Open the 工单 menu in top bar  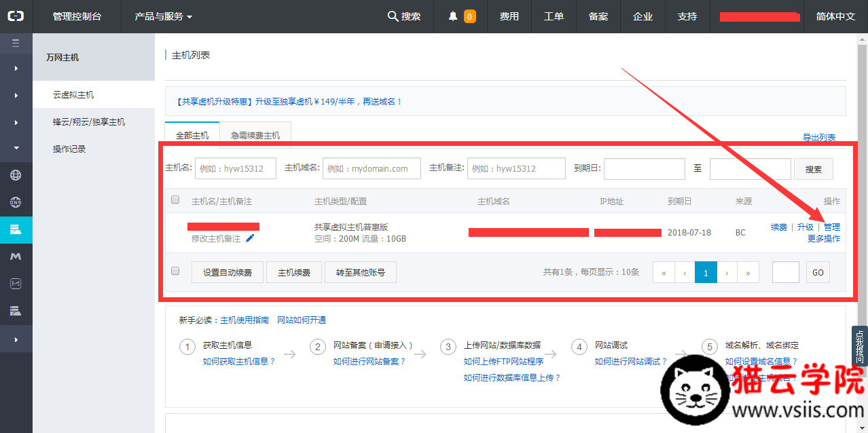(554, 16)
